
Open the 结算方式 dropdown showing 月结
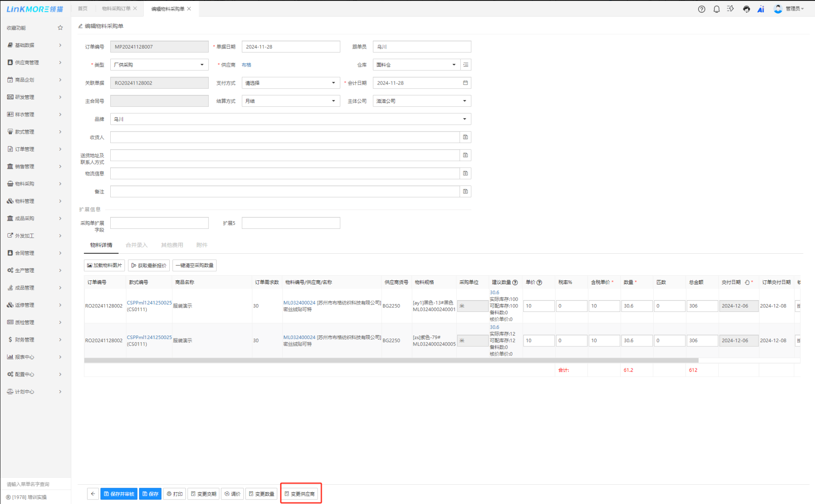(290, 101)
